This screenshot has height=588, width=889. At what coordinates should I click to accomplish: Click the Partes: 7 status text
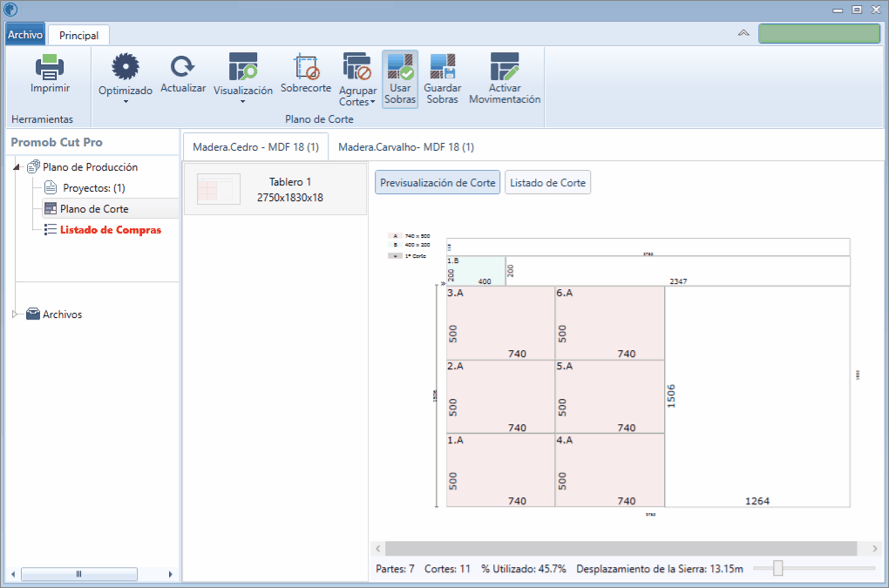[395, 569]
